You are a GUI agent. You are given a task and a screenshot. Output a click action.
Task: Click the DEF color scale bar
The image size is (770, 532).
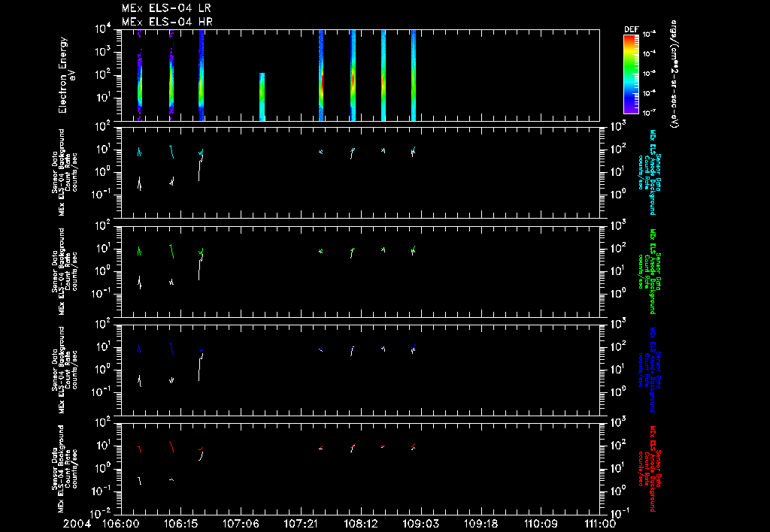[631, 74]
